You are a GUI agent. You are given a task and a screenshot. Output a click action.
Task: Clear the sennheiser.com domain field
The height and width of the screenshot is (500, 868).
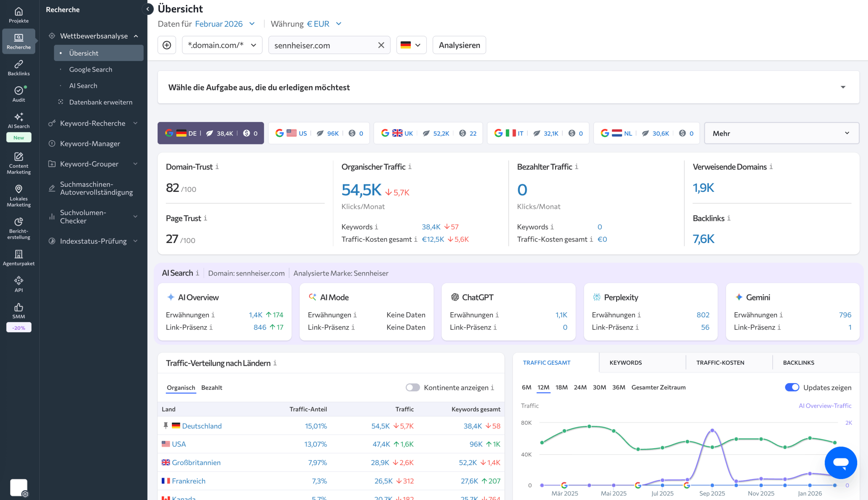pos(381,45)
